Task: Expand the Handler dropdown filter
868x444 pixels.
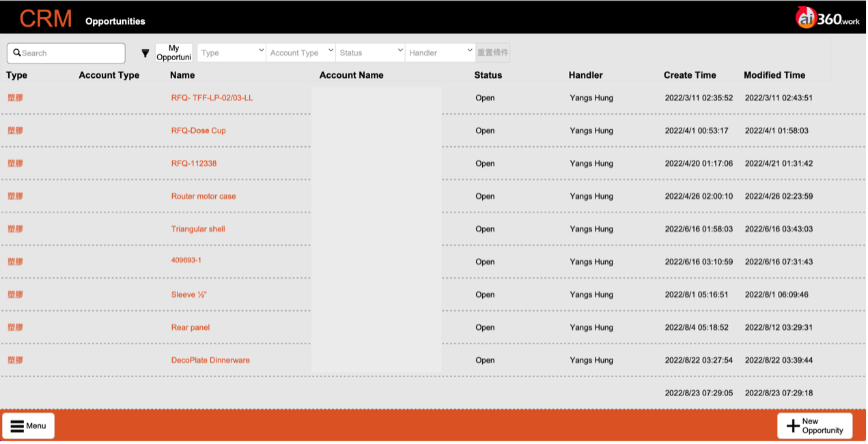Action: point(440,53)
